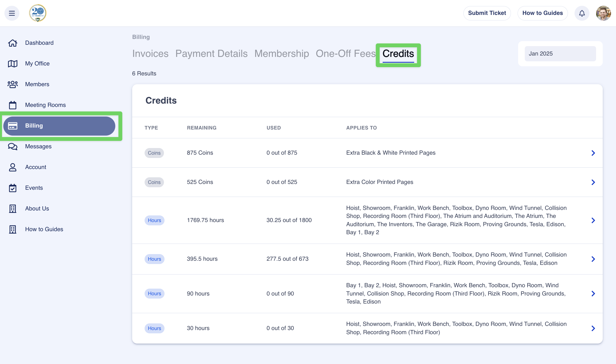Screen dimensions: 616x364
Task: Expand Extra Color Printed Pages row chevron
Action: 593,182
